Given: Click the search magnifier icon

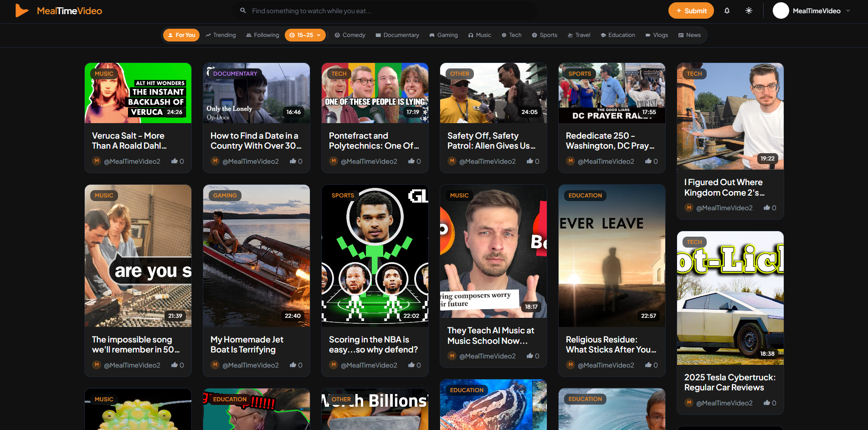Looking at the screenshot, I should tap(243, 10).
